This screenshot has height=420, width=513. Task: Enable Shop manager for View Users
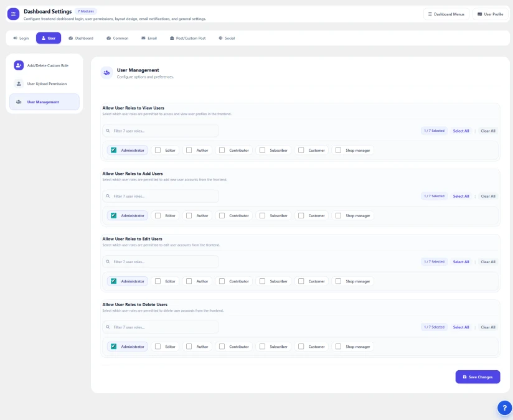[338, 150]
